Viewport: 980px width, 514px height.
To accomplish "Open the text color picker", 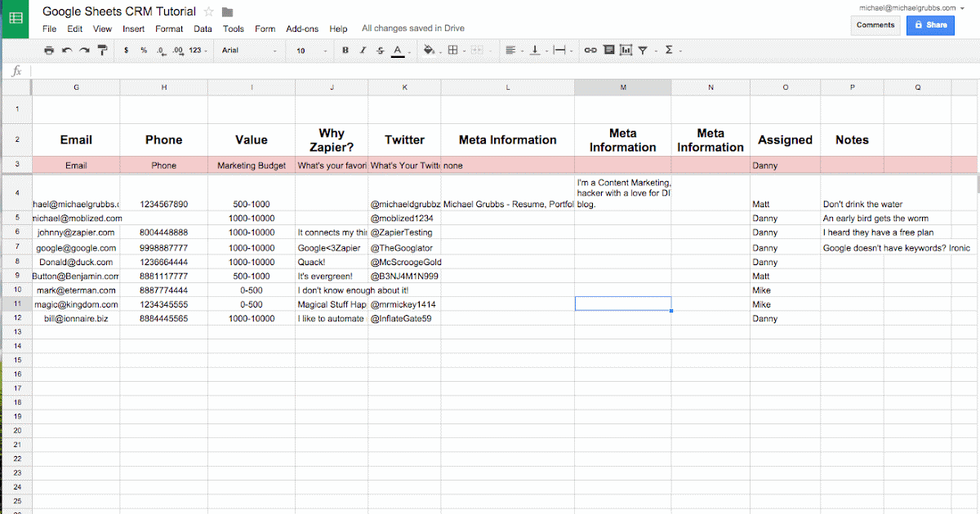I will [x=398, y=51].
